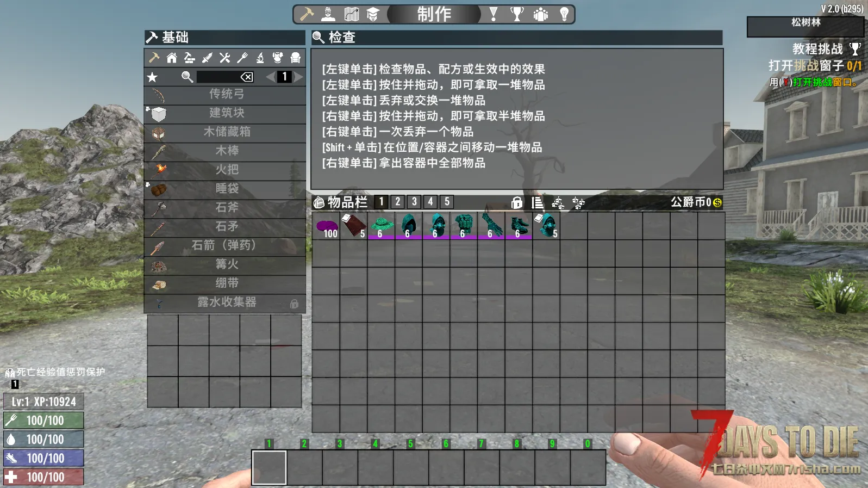Open the character screen icon
868x488 pixels.
pyautogui.click(x=328, y=14)
